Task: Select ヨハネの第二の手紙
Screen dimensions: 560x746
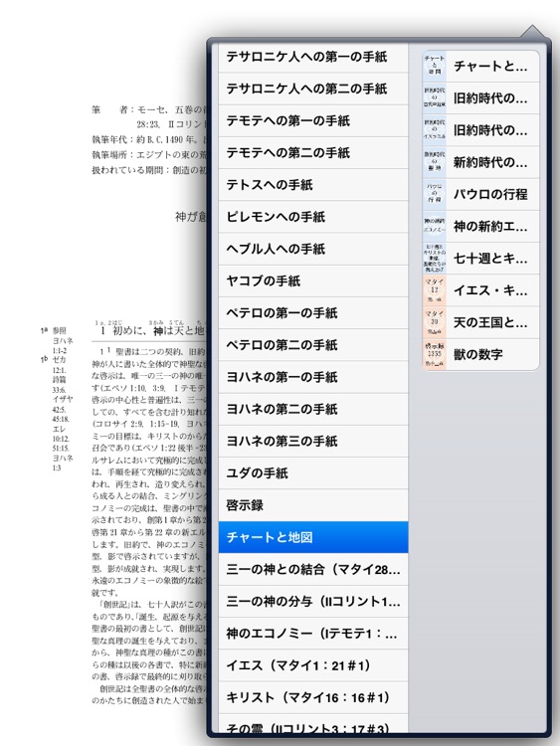Action: 313,409
